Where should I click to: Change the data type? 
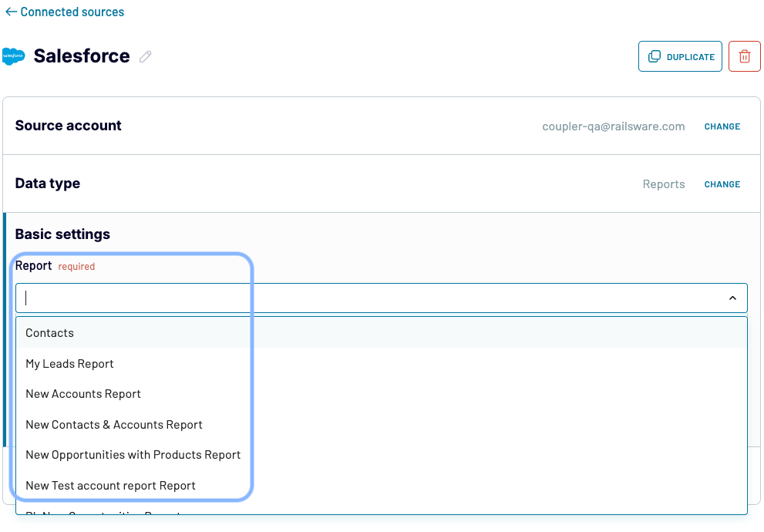click(x=722, y=184)
